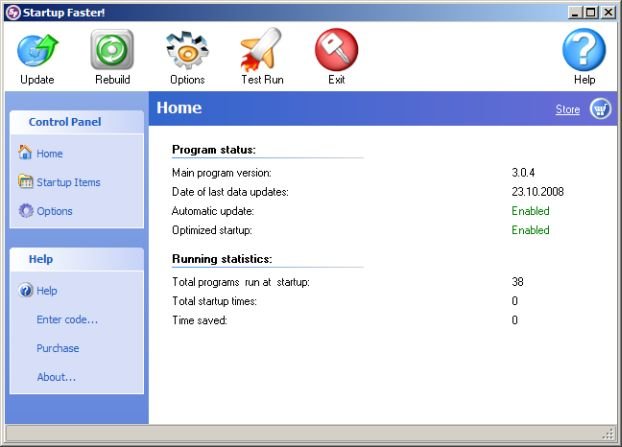The height and width of the screenshot is (447, 622).
Task: Click the red Exit key icon
Action: (x=336, y=50)
